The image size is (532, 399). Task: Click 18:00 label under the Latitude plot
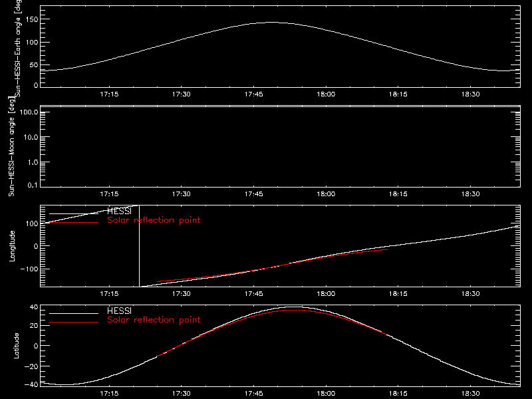click(x=326, y=393)
